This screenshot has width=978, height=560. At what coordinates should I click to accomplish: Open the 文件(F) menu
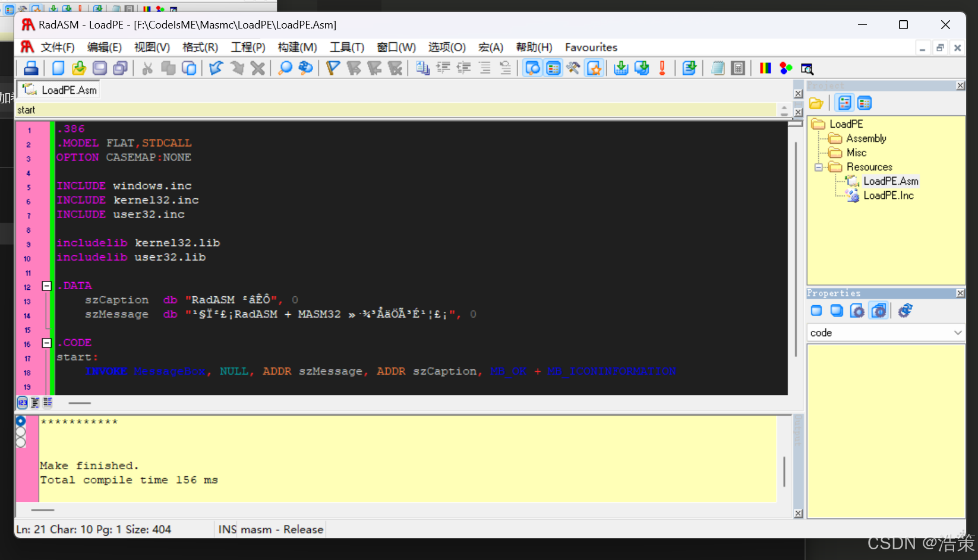(x=57, y=48)
